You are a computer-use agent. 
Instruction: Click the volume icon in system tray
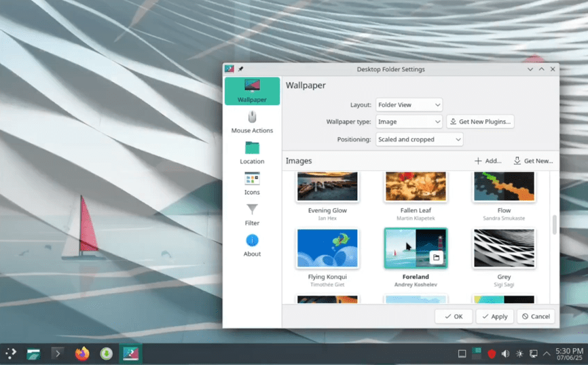click(x=505, y=353)
